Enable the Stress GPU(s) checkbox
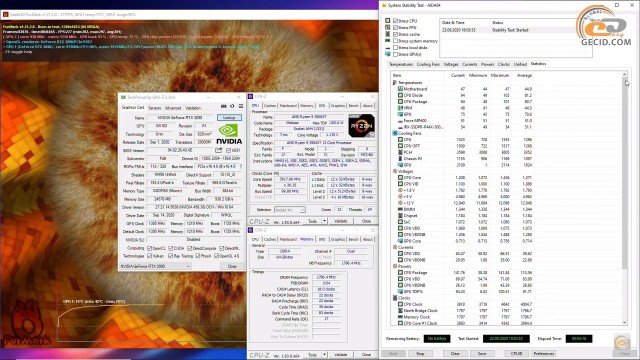This screenshot has height=360, width=640. pos(395,54)
